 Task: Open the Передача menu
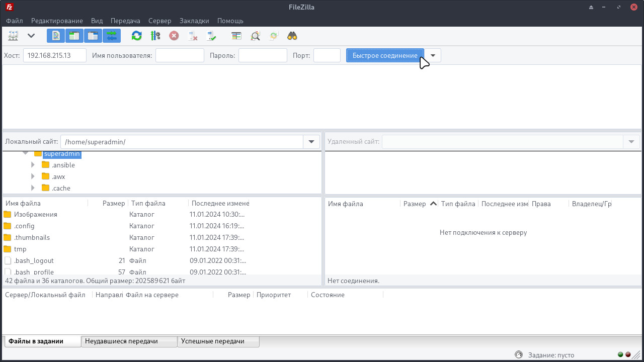point(125,21)
